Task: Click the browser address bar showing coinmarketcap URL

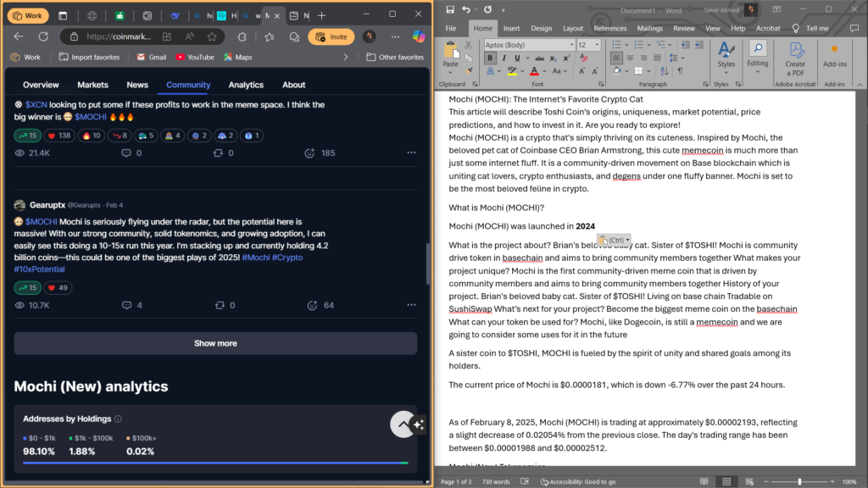Action: (x=144, y=36)
